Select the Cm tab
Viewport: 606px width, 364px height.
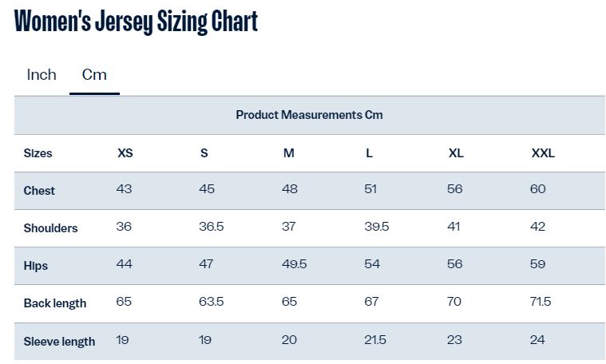tap(94, 74)
